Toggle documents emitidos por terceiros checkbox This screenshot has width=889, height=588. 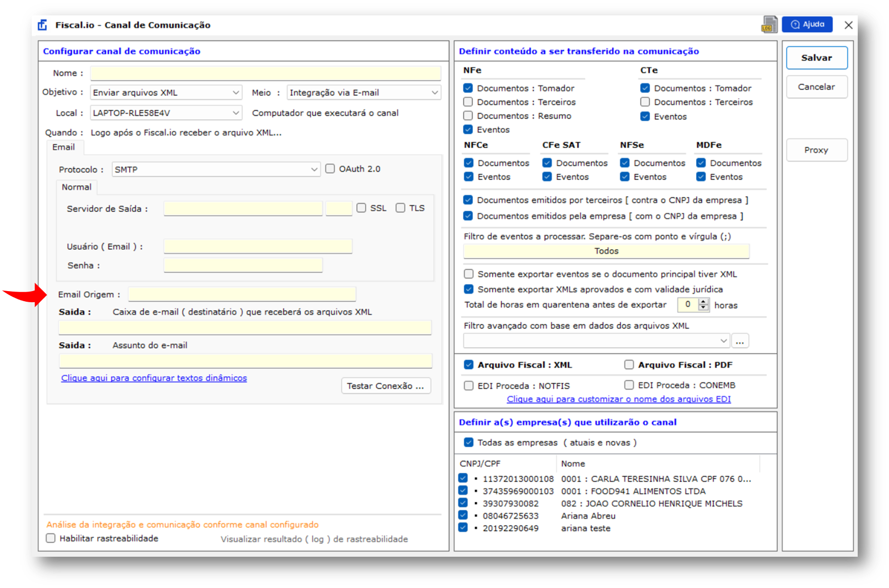pyautogui.click(x=468, y=200)
